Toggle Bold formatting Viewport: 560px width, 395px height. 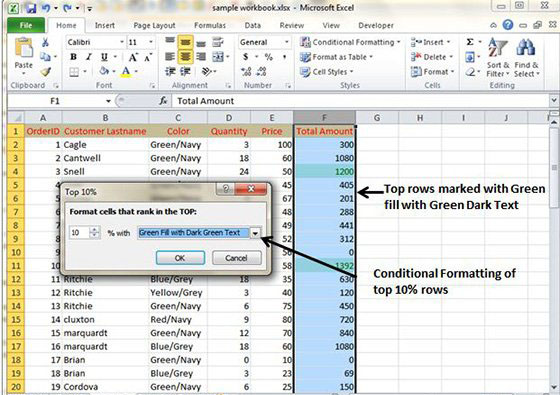pyautogui.click(x=74, y=57)
